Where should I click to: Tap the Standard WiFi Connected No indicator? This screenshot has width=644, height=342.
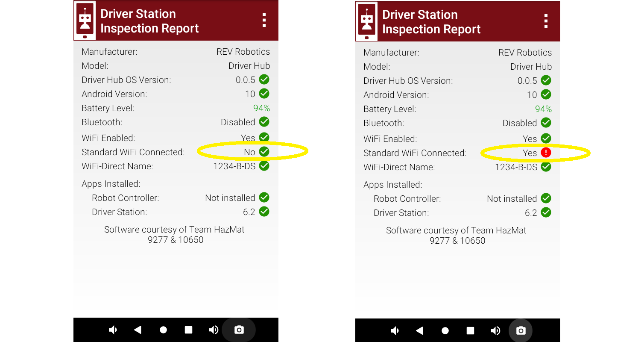coord(250,152)
